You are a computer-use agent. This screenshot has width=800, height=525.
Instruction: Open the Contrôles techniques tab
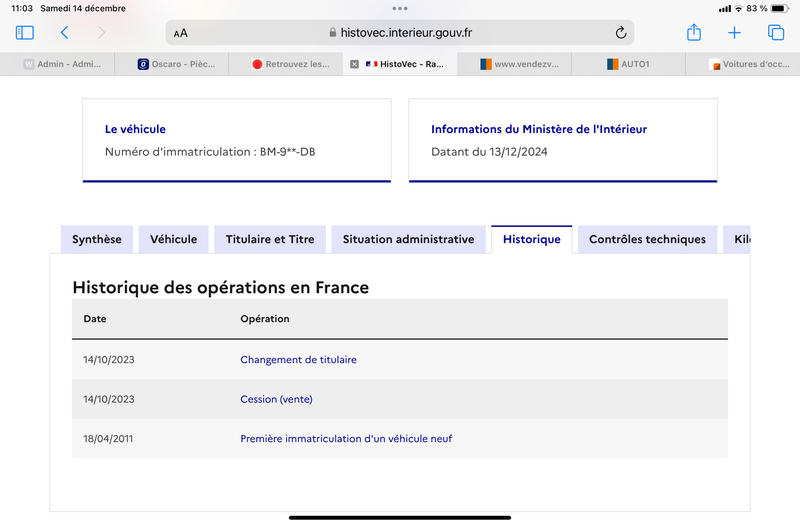647,239
